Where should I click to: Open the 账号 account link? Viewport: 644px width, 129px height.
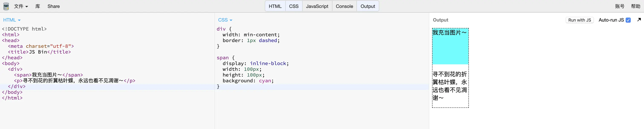[620, 6]
